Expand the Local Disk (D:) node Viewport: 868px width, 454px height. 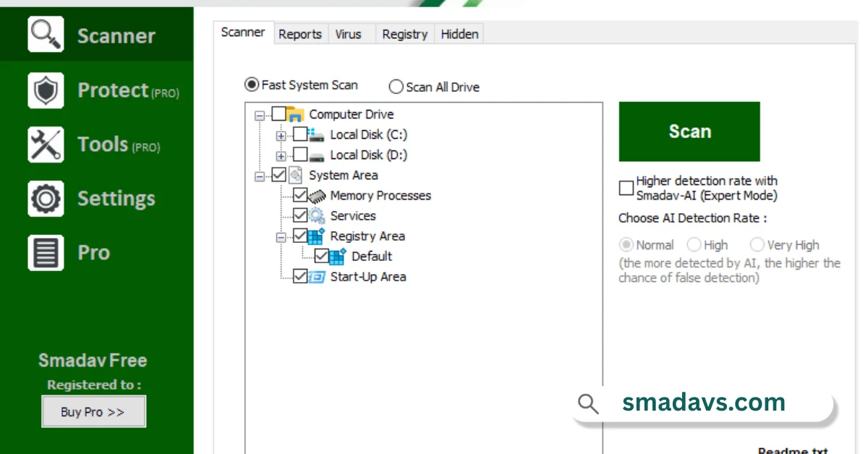pos(281,155)
